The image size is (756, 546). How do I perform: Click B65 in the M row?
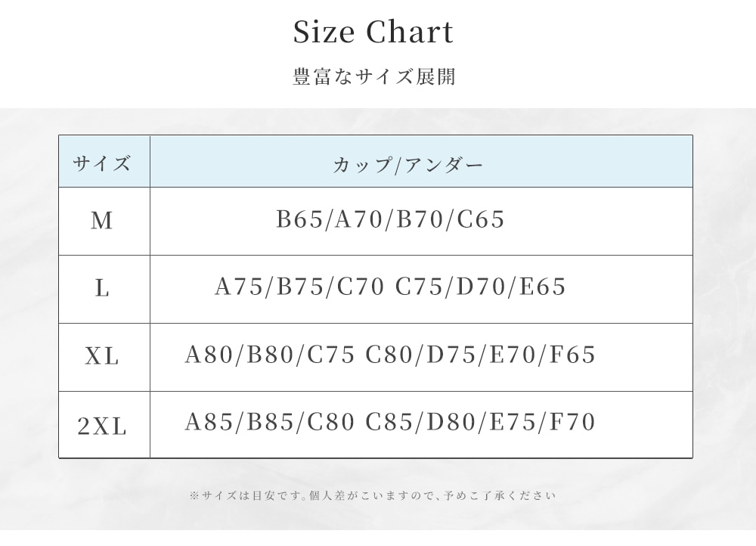pyautogui.click(x=300, y=220)
